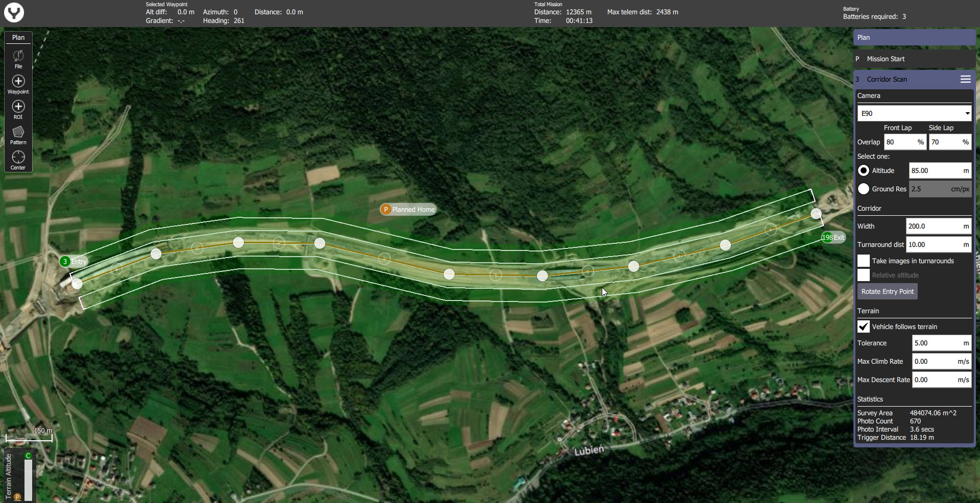Select the Altitude radio button
Viewport: 980px width, 503px height.
click(x=864, y=171)
